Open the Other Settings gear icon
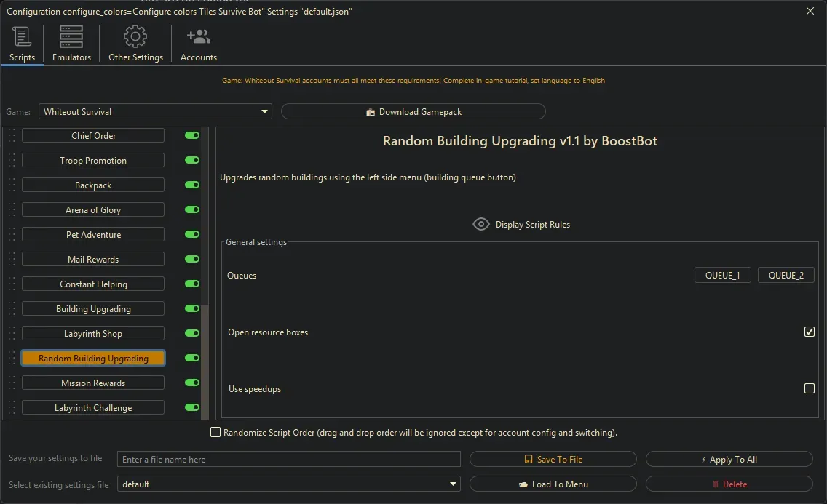This screenshot has width=827, height=504. 135,36
